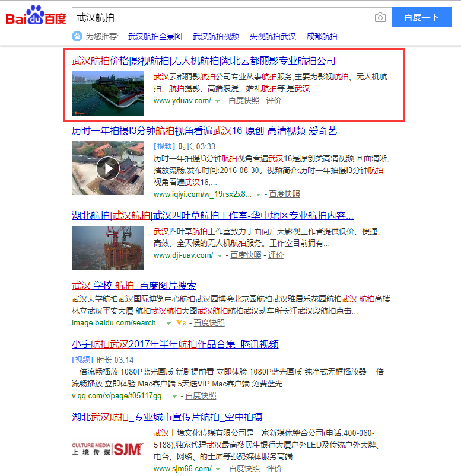Open suggestion 成都航拍
This screenshot has width=461, height=476.
[x=322, y=36]
